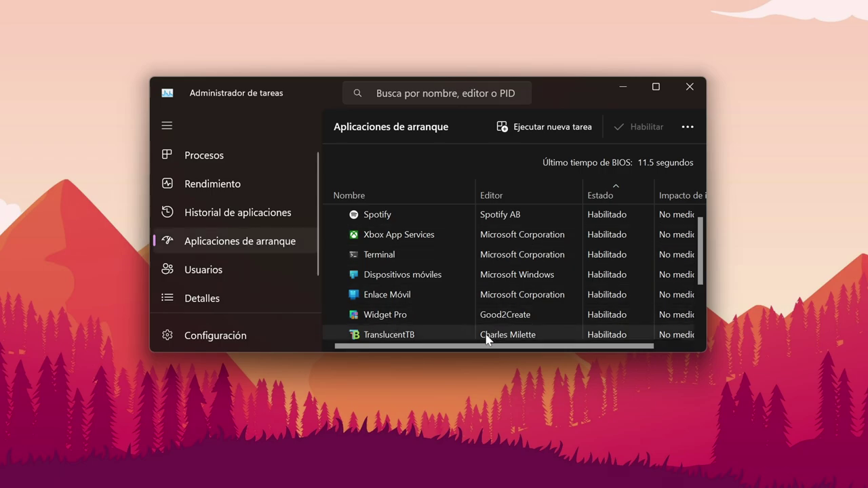Viewport: 868px width, 488px height.
Task: Click the Procesos sidebar icon
Action: pos(167,155)
